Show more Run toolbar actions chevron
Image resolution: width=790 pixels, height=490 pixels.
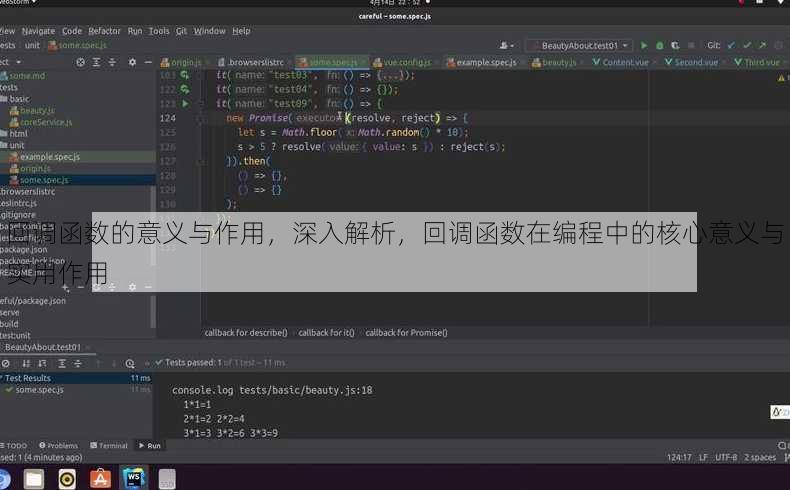tap(147, 363)
